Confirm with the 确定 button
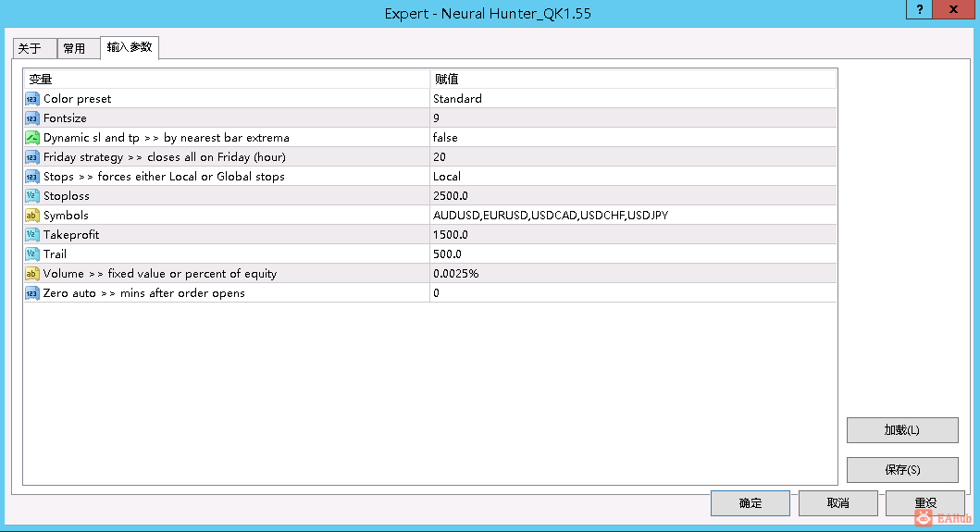 click(750, 503)
